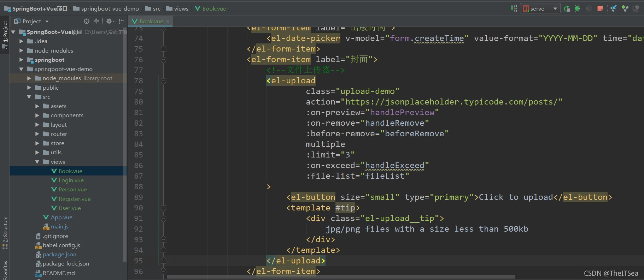The width and height of the screenshot is (644, 280).
Task: Open the Project view selector dropdown
Action: tap(31, 21)
